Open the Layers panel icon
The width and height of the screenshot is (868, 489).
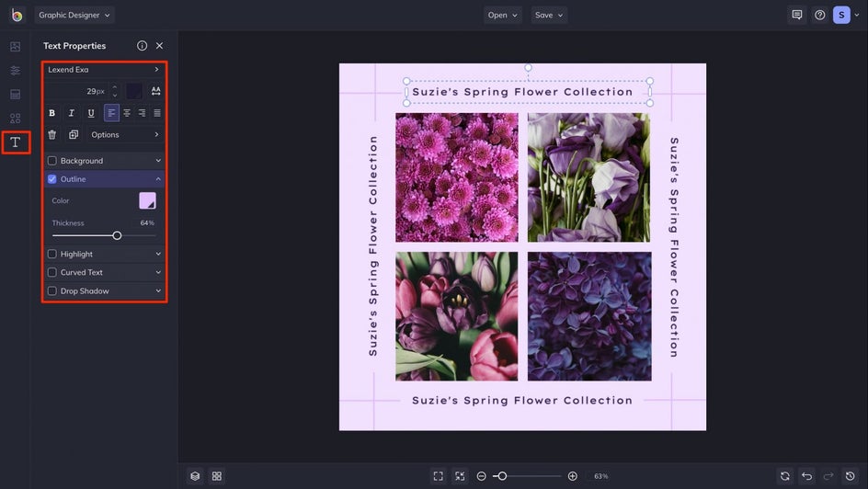point(195,476)
